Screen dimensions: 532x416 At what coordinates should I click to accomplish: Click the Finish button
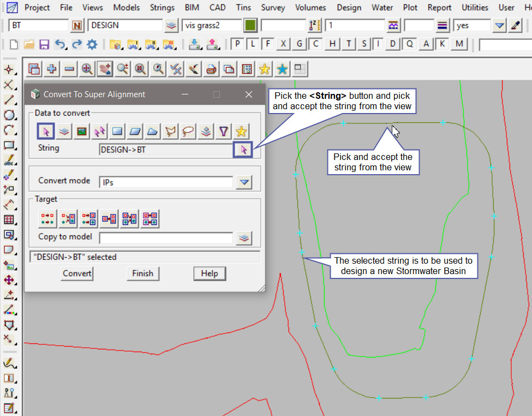142,274
